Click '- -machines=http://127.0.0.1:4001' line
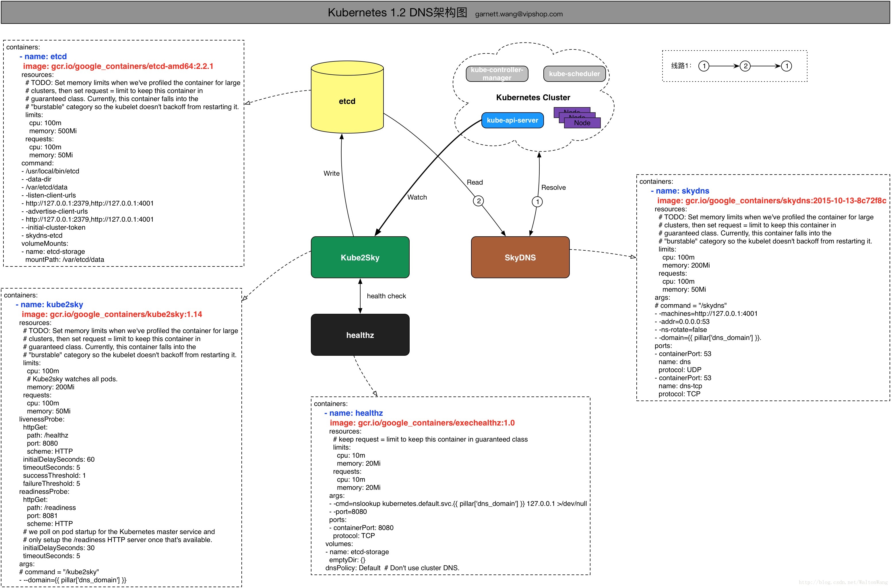The image size is (891, 588). point(706,314)
